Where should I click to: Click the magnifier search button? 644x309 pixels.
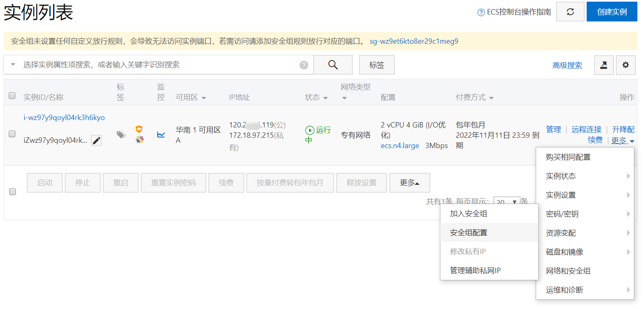click(333, 65)
